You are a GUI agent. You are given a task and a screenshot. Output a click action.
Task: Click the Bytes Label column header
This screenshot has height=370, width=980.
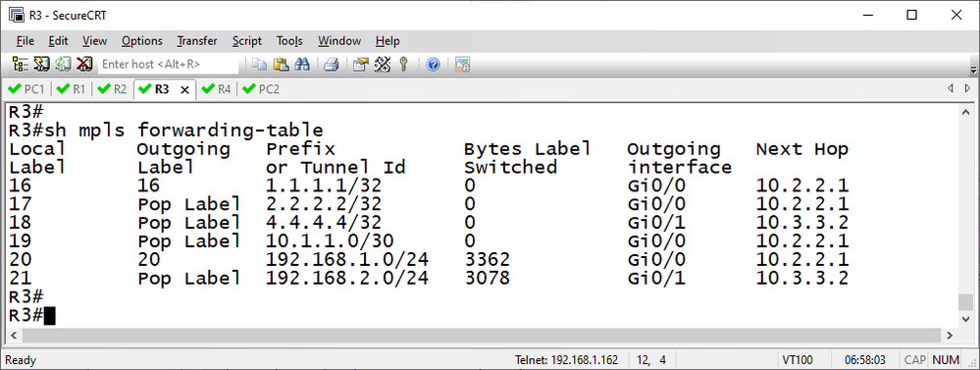click(x=528, y=149)
